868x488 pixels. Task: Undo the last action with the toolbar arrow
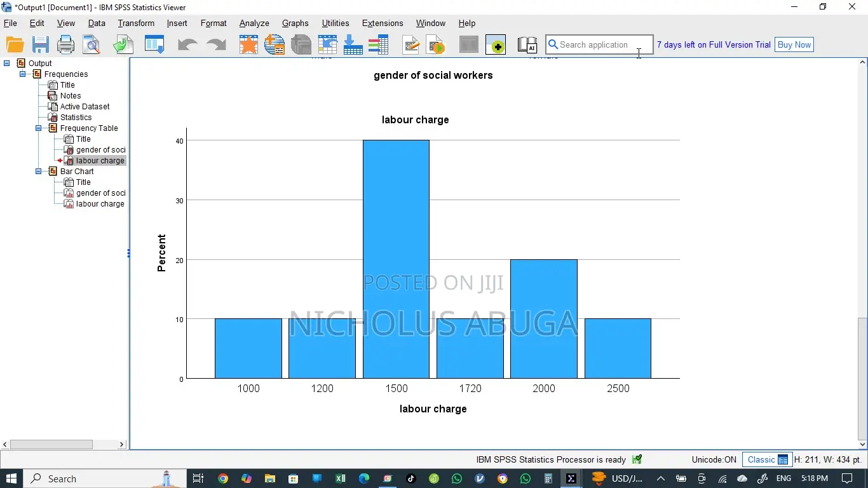[x=187, y=44]
